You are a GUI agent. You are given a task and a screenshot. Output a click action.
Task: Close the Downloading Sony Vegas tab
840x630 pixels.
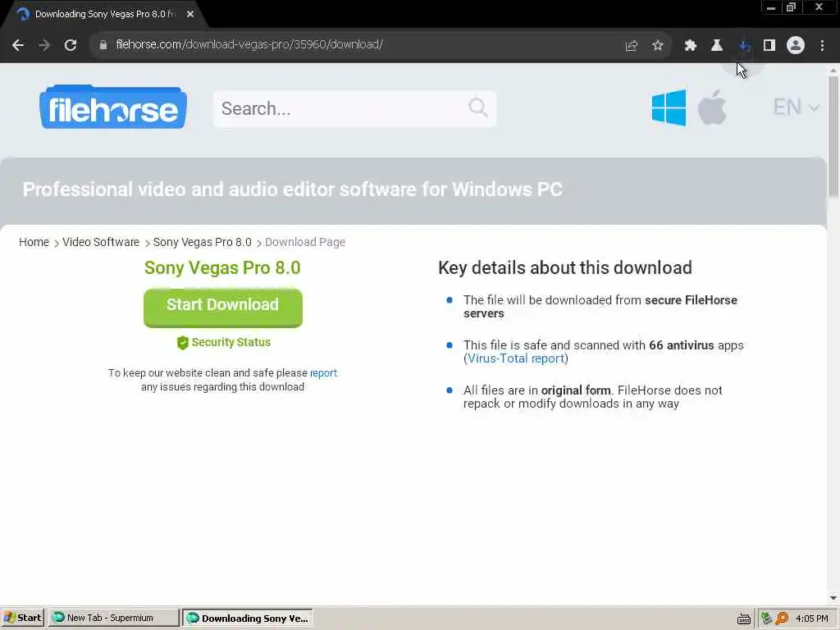(190, 15)
